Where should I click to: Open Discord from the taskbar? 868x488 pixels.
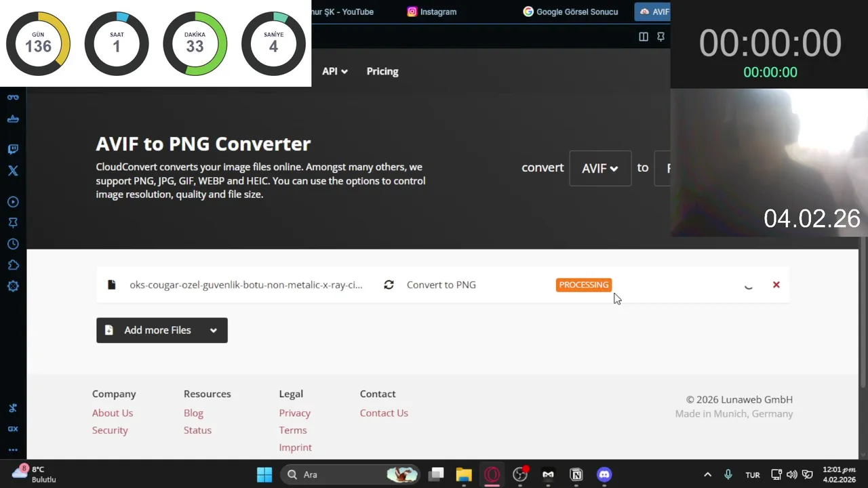604,474
